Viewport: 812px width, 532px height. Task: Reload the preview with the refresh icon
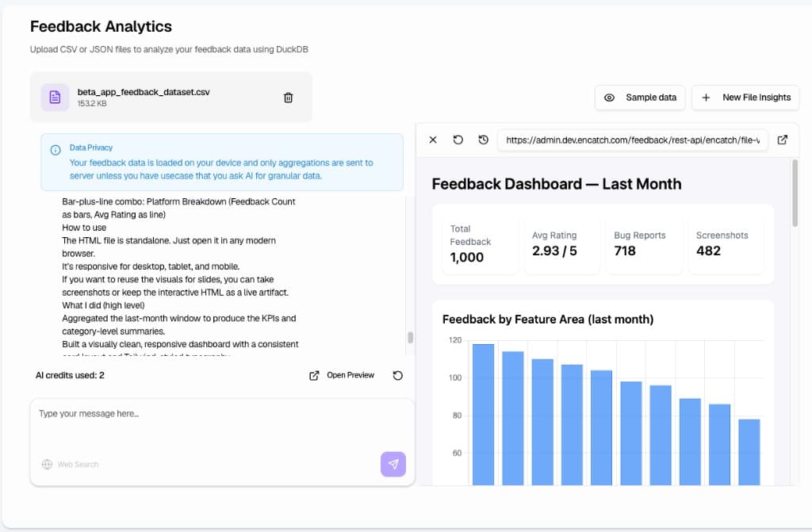[x=458, y=140]
